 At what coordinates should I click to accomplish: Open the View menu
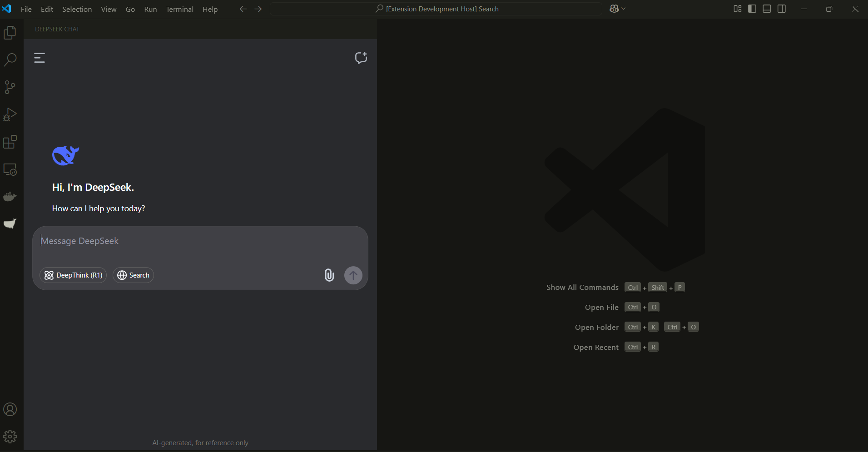coord(109,9)
